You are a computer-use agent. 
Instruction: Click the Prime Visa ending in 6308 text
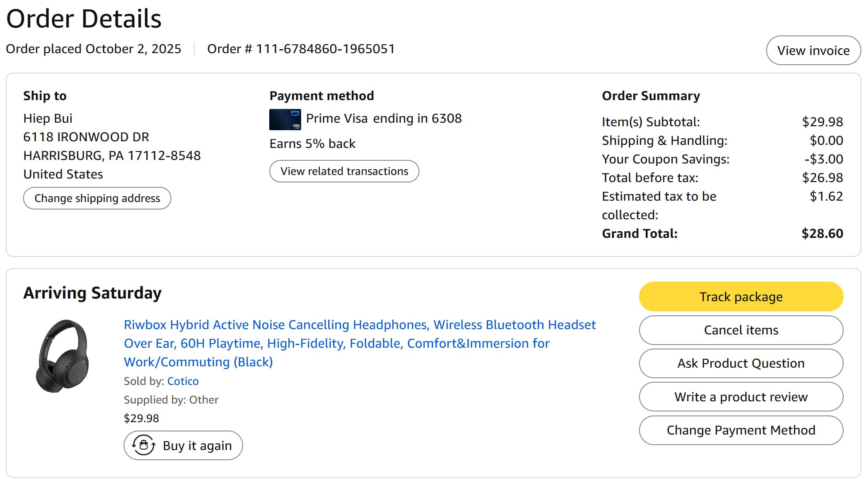(384, 118)
